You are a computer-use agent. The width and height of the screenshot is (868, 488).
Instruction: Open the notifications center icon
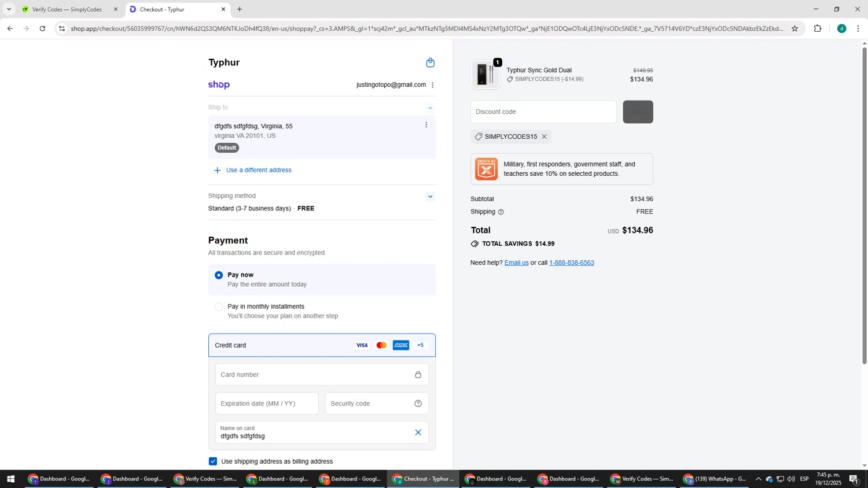pyautogui.click(x=854, y=479)
